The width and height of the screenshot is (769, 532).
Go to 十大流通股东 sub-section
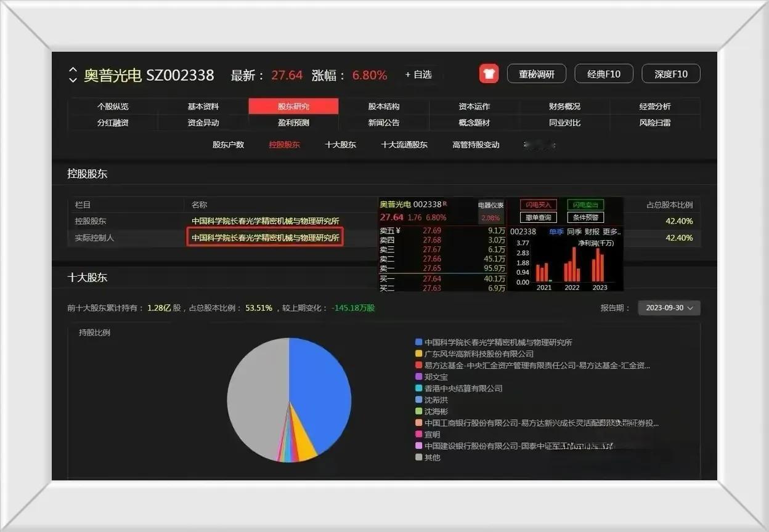click(404, 145)
